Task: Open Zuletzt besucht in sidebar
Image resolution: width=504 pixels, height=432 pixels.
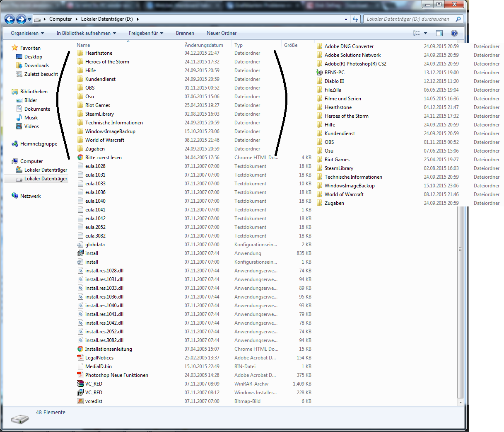Action: coord(41,74)
